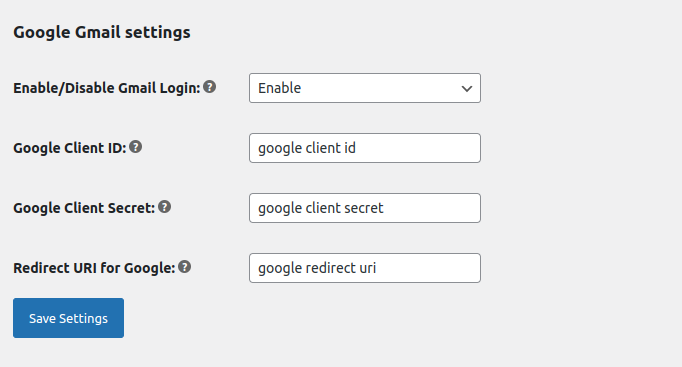Click help icon next to Google Client ID
The image size is (682, 367).
136,147
